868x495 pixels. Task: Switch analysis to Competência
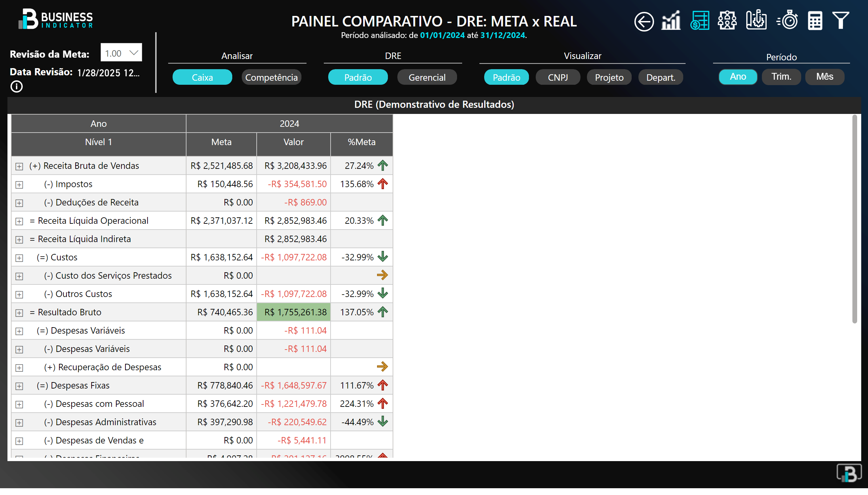point(271,78)
